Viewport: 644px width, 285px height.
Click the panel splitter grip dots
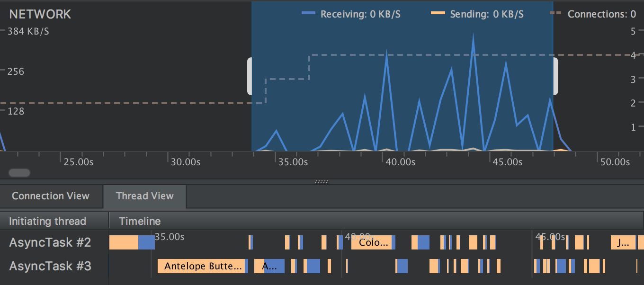(322, 182)
